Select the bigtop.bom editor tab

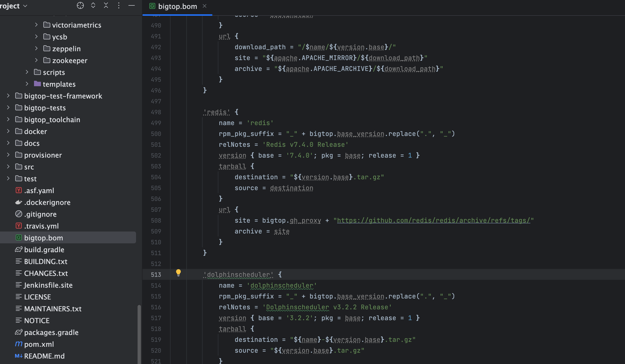coord(177,6)
